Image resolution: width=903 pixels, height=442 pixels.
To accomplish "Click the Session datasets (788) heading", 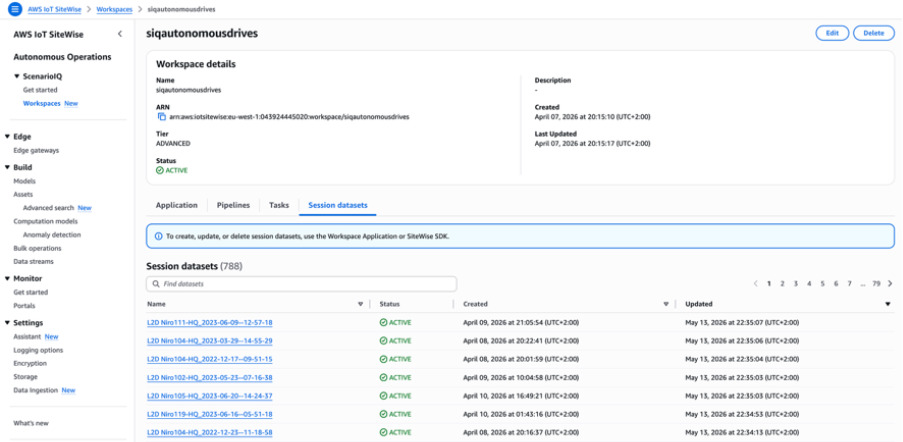I will tap(195, 266).
